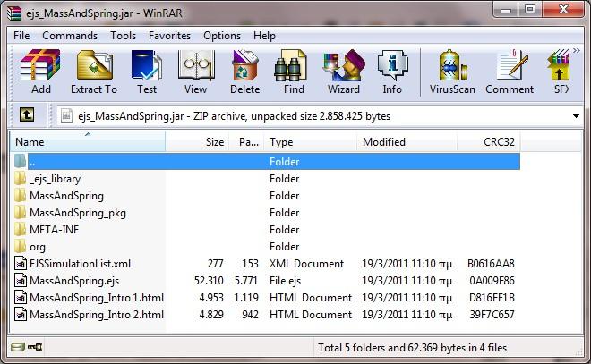This screenshot has height=364, width=591.
Task: Click the key password status bar icon
Action: tap(35, 347)
